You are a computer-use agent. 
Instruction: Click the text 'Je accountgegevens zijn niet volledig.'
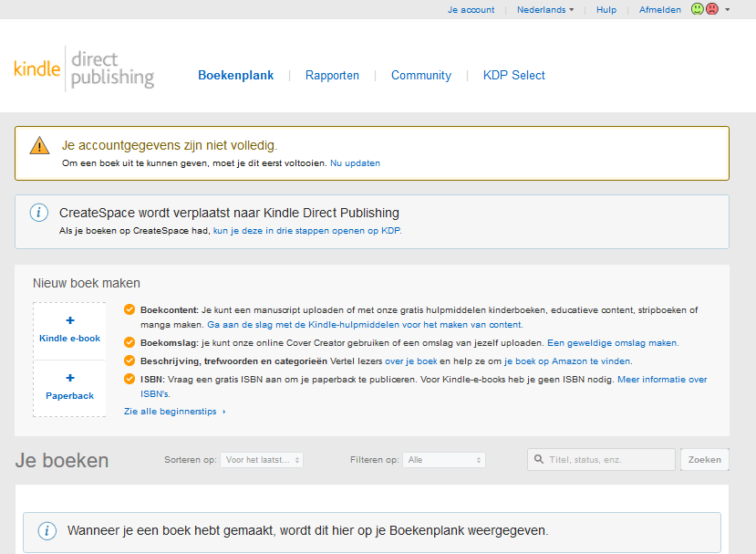click(x=170, y=145)
